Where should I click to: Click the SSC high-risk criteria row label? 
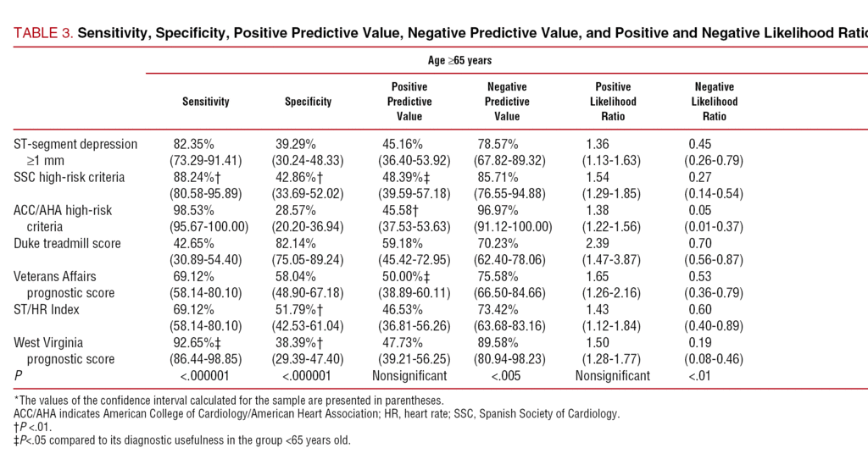pyautogui.click(x=70, y=177)
